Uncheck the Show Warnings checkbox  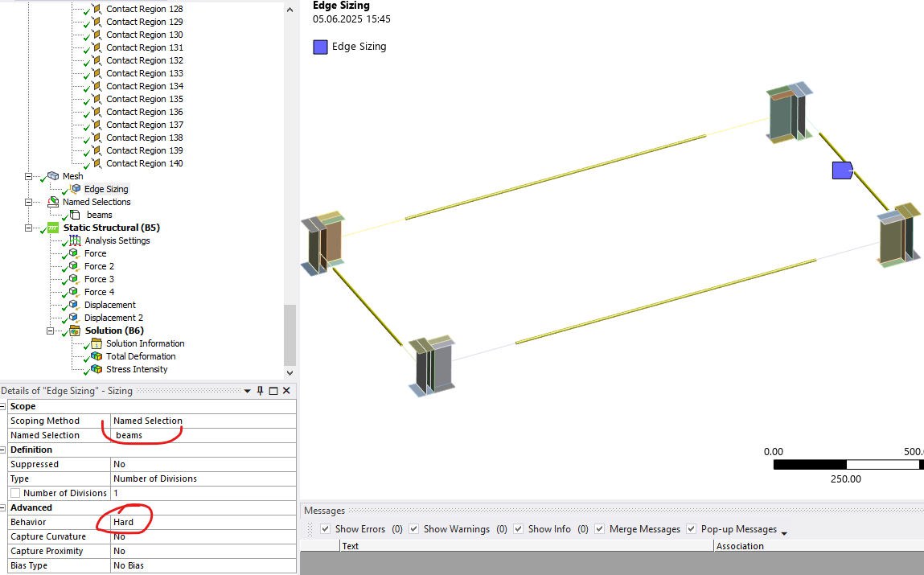click(x=413, y=529)
